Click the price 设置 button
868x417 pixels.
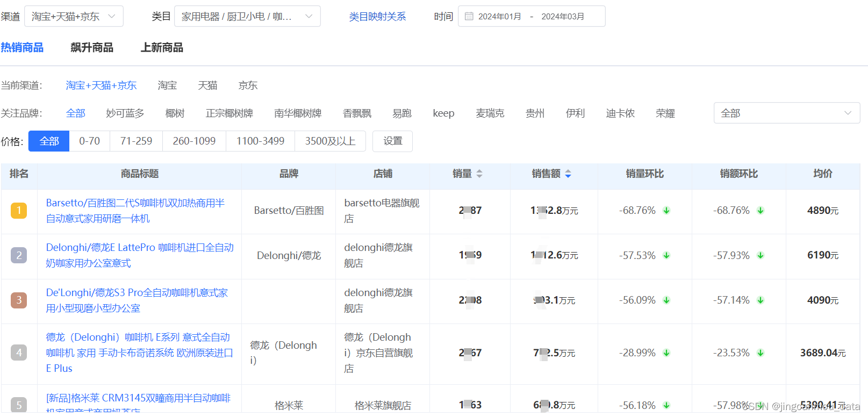click(393, 141)
